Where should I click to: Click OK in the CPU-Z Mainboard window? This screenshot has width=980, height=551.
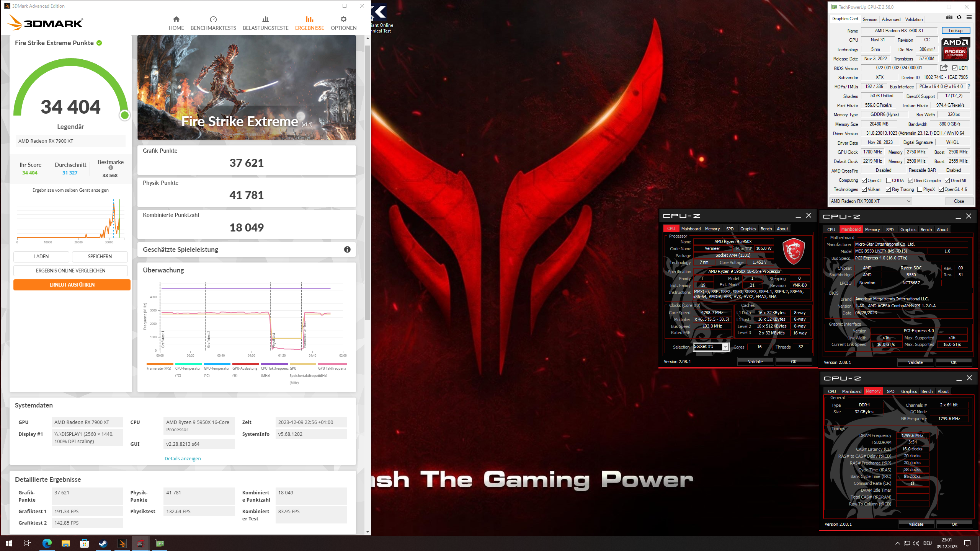[x=954, y=362]
